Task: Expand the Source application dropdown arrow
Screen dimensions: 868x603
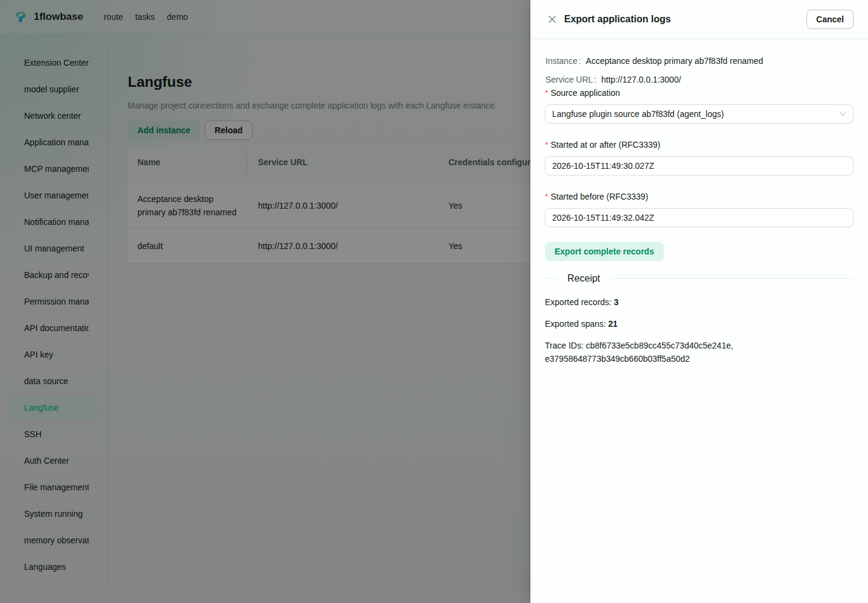Action: pyautogui.click(x=843, y=114)
